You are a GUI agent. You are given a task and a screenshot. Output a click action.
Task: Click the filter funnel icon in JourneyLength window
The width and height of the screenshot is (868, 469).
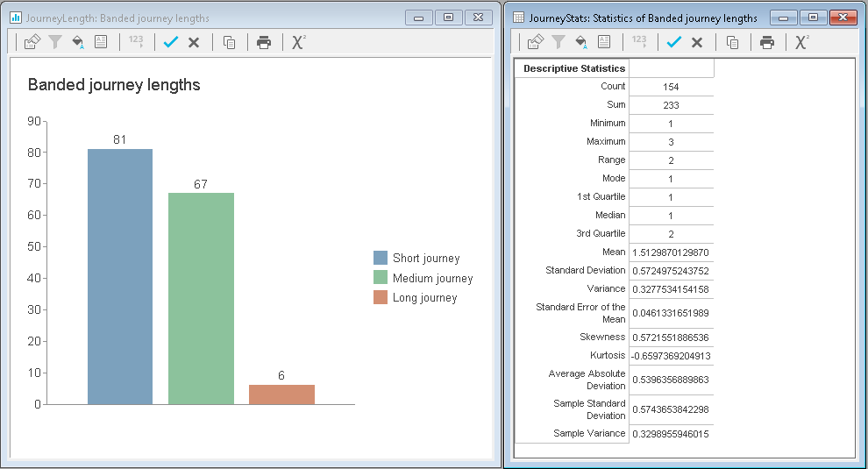click(55, 42)
